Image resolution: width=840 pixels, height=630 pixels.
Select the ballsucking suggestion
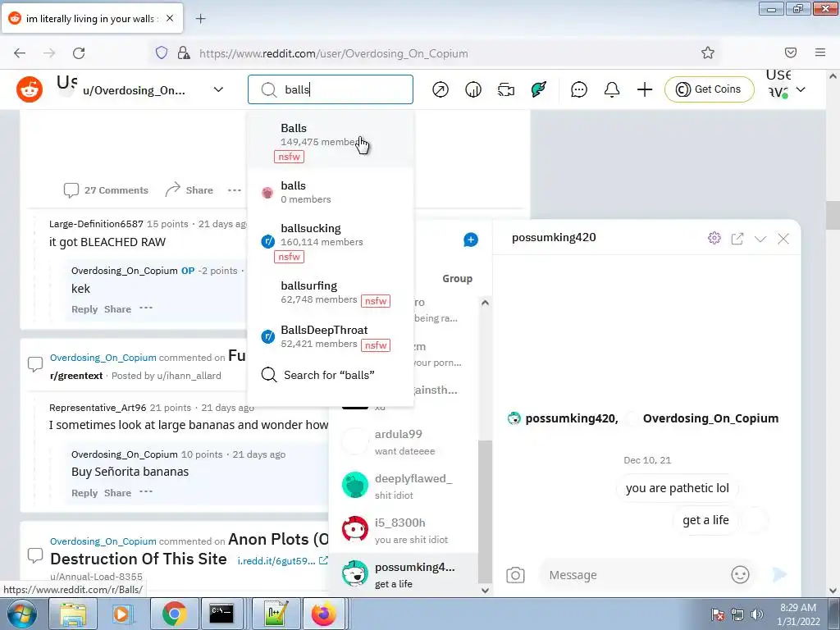[331, 242]
